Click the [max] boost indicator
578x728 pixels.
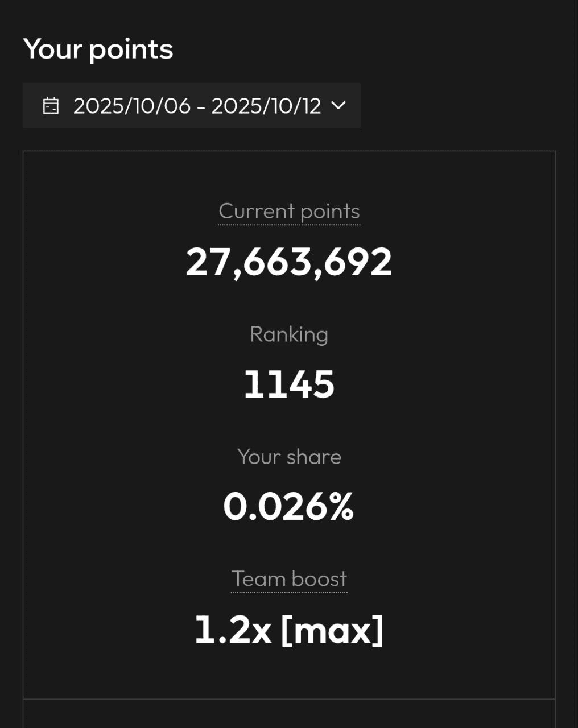(x=333, y=630)
